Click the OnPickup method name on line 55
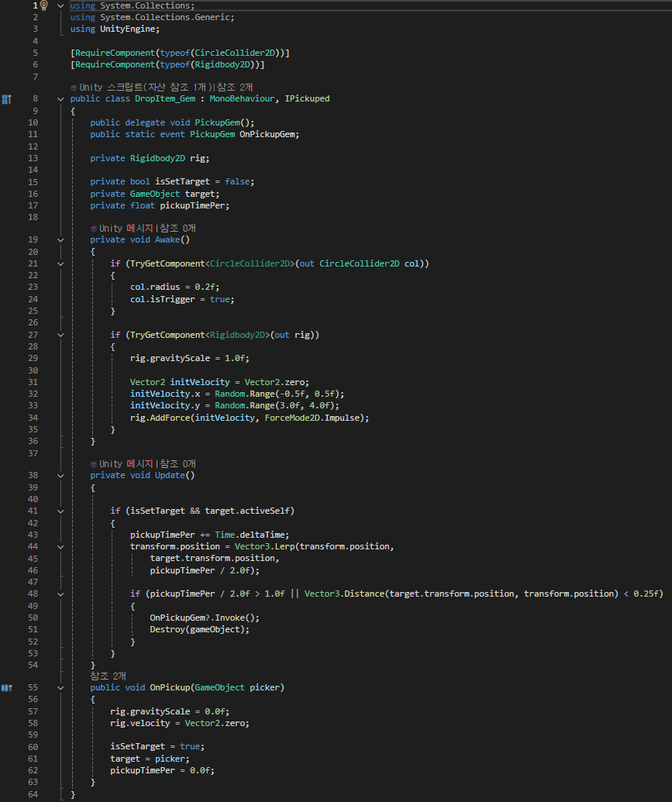 (x=170, y=688)
